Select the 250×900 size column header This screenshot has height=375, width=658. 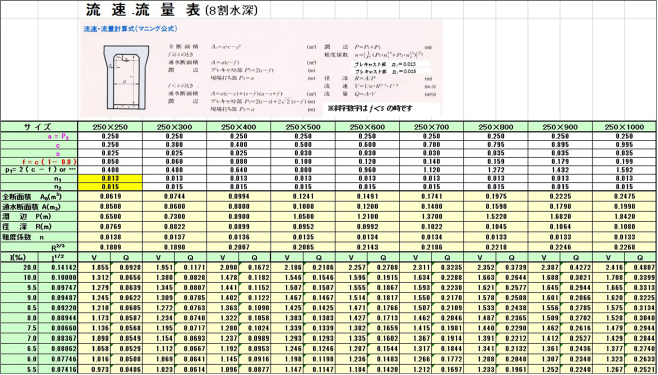coord(560,127)
